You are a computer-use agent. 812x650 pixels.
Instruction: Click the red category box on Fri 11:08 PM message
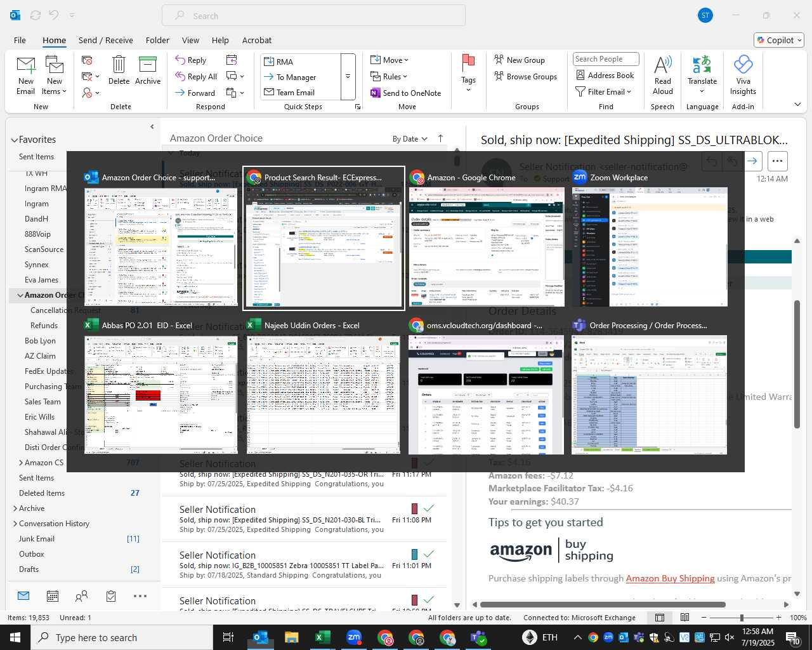(x=414, y=508)
